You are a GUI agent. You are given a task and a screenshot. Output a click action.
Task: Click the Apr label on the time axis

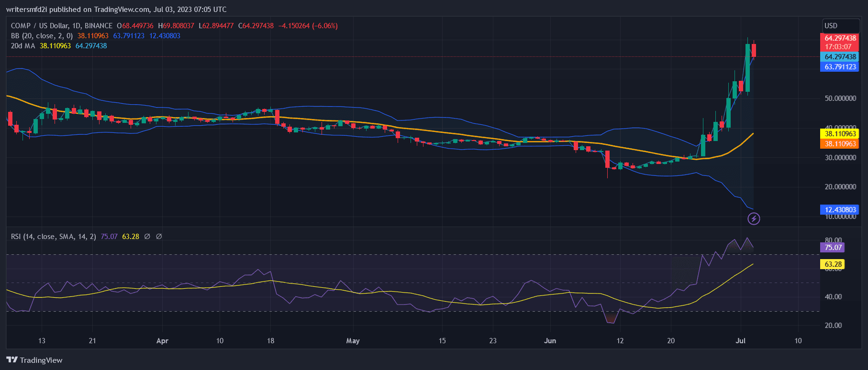pos(162,341)
